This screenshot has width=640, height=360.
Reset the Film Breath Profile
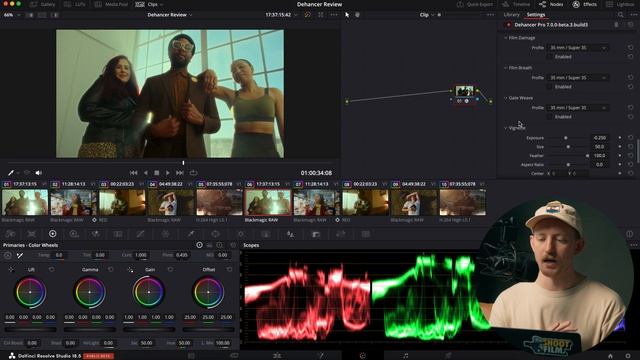click(x=631, y=78)
